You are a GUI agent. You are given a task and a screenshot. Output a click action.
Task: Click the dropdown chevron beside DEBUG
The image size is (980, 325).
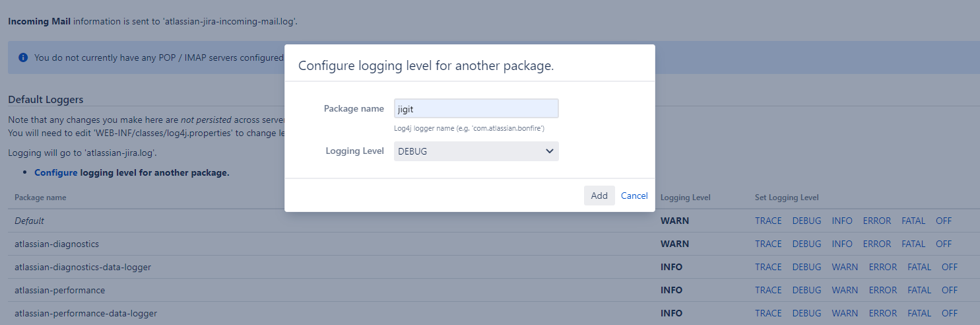[549, 151]
